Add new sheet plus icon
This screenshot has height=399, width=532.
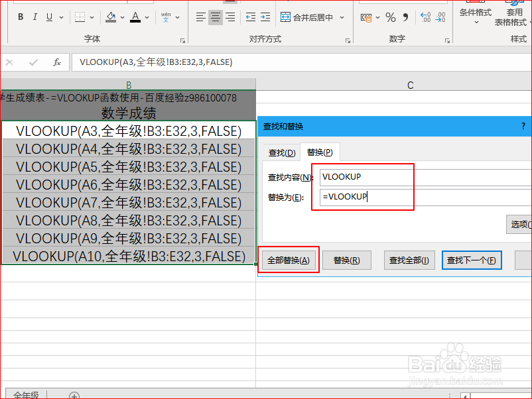[x=74, y=396]
